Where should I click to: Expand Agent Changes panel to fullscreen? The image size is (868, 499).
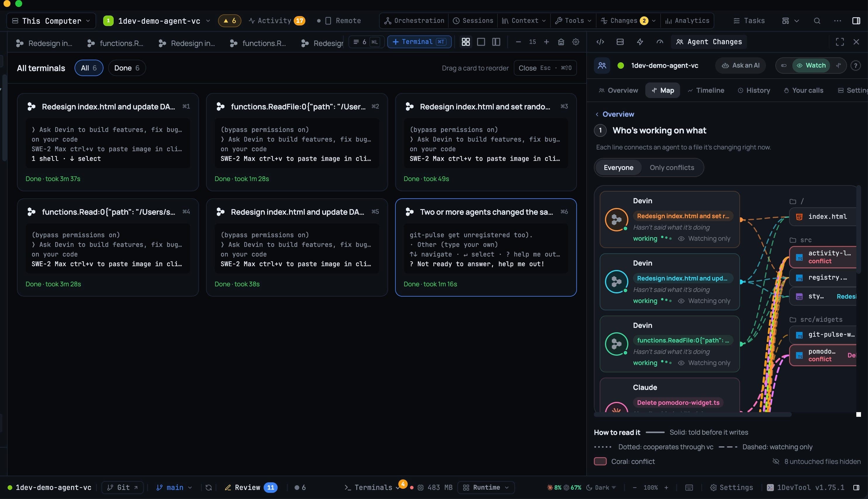click(x=840, y=42)
